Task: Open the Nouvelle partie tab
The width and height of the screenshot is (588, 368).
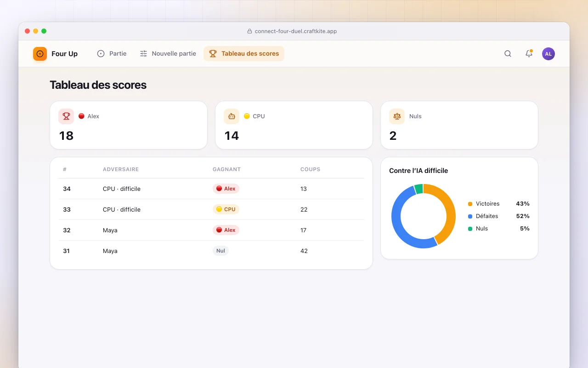Action: pos(168,53)
